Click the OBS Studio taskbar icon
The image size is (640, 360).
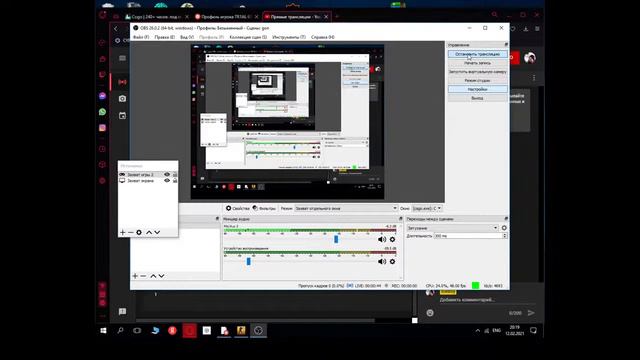tap(258, 331)
